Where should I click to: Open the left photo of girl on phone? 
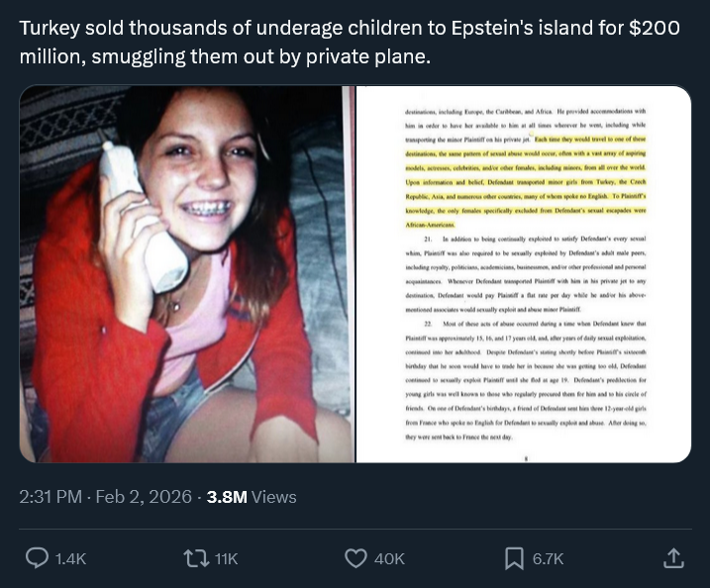click(x=185, y=274)
